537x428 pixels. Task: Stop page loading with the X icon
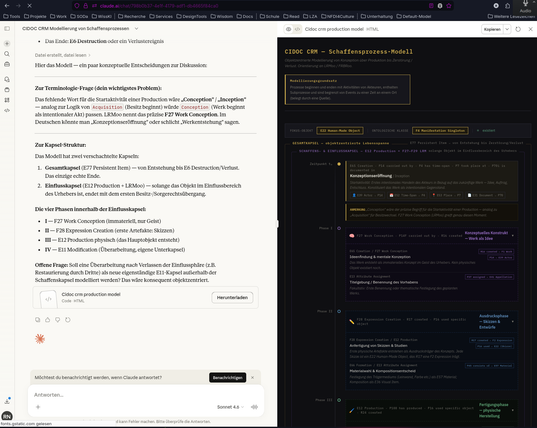(x=29, y=6)
